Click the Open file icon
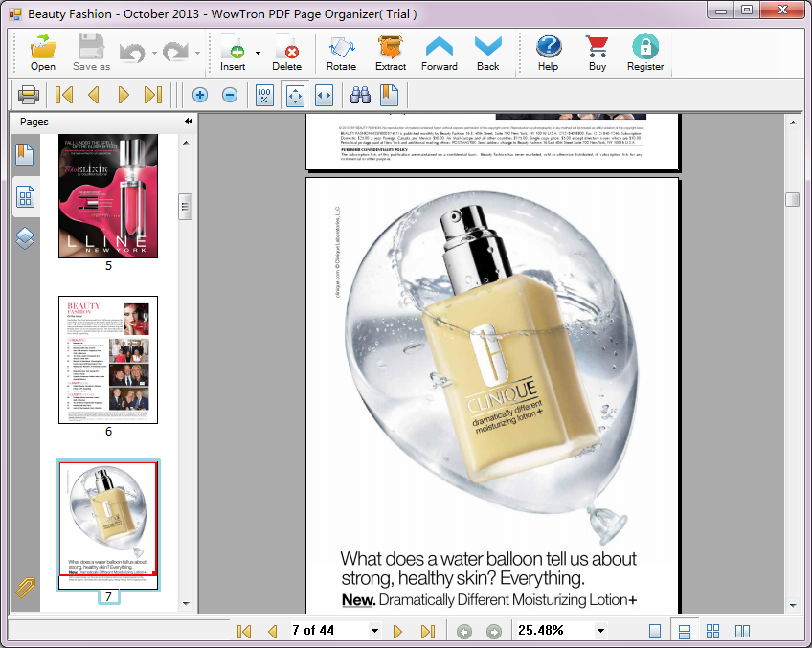812x648 pixels. tap(43, 52)
